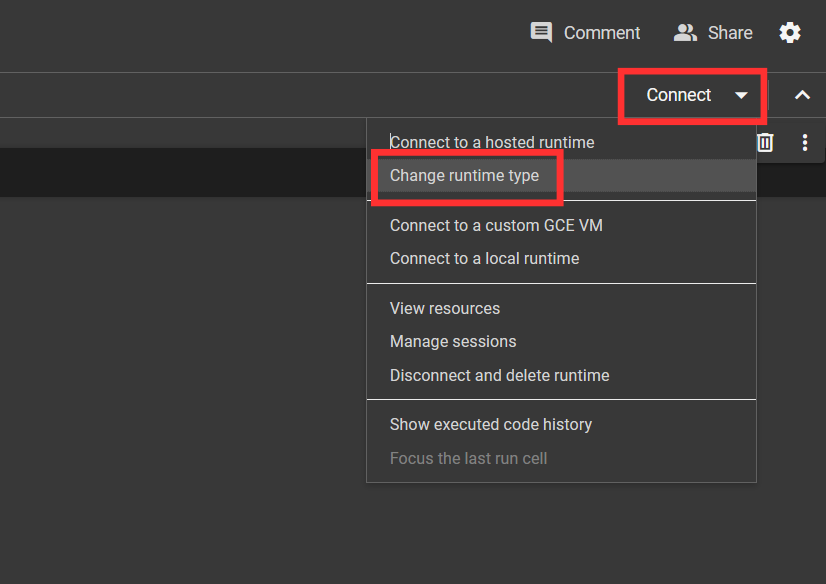Viewport: 826px width, 584px height.
Task: Collapse the header with the up chevron
Action: tap(802, 95)
